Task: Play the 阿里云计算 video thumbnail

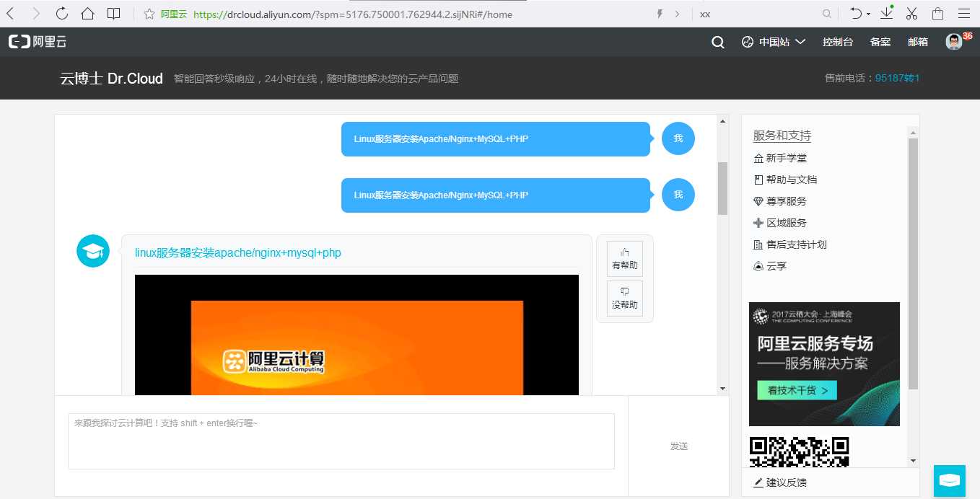Action: (356, 335)
